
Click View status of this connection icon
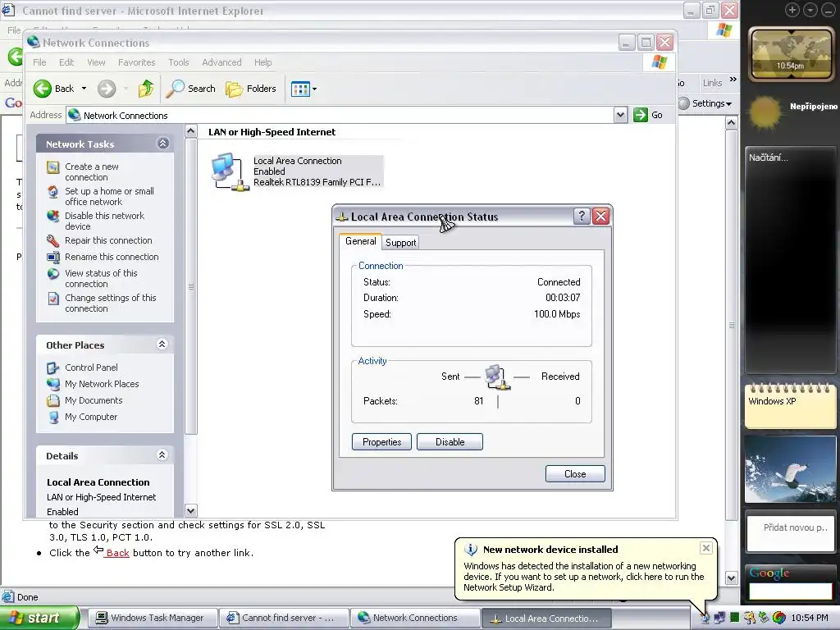pos(53,274)
